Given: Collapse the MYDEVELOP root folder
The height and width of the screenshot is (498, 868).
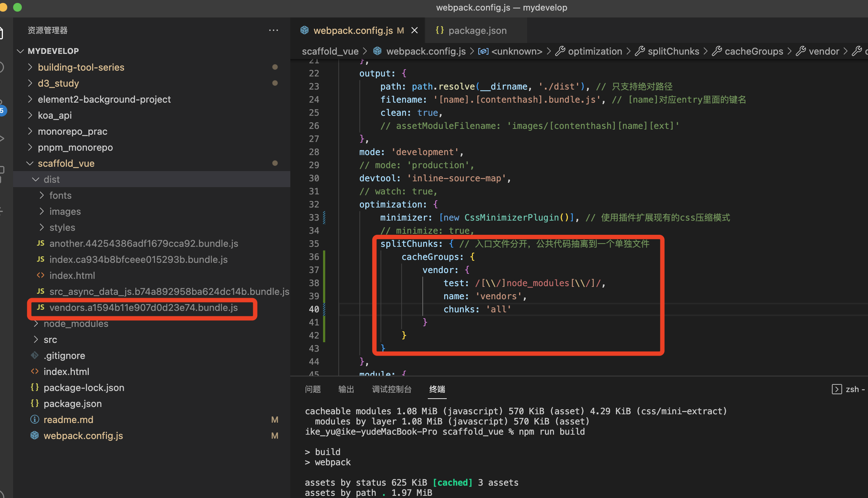Looking at the screenshot, I should coord(20,51).
